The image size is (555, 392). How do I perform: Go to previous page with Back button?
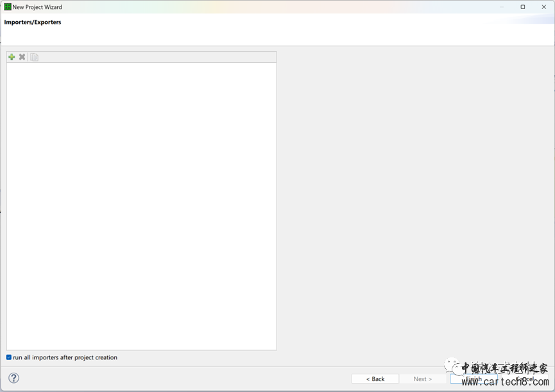click(x=375, y=379)
